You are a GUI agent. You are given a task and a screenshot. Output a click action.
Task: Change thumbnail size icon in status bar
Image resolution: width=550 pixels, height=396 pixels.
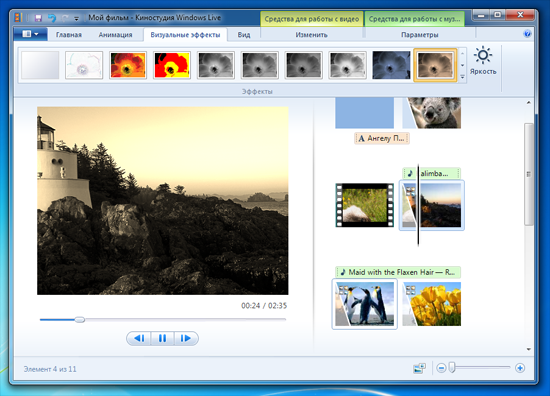pyautogui.click(x=420, y=368)
